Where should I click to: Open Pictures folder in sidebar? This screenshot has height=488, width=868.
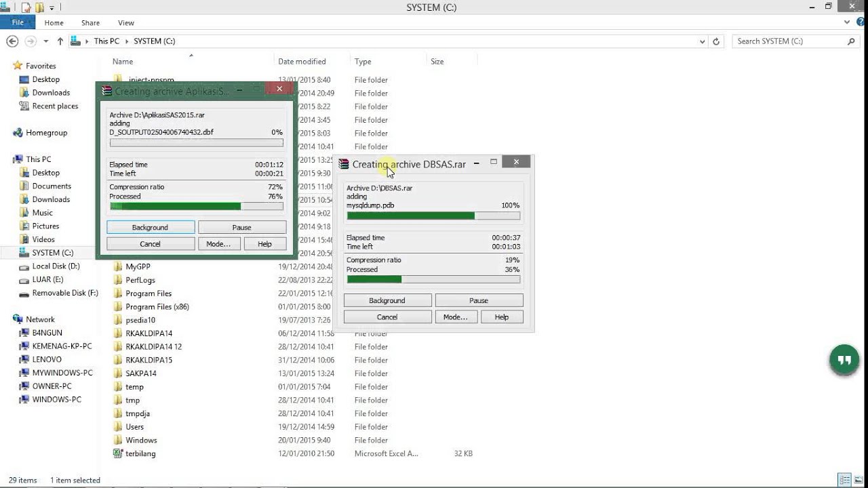tap(45, 226)
